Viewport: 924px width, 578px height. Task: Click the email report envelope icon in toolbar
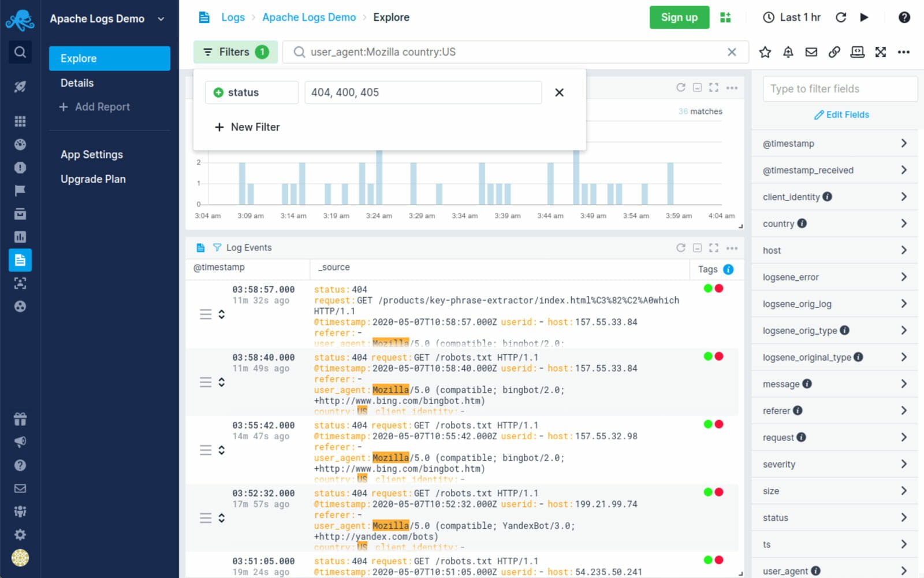(x=811, y=52)
